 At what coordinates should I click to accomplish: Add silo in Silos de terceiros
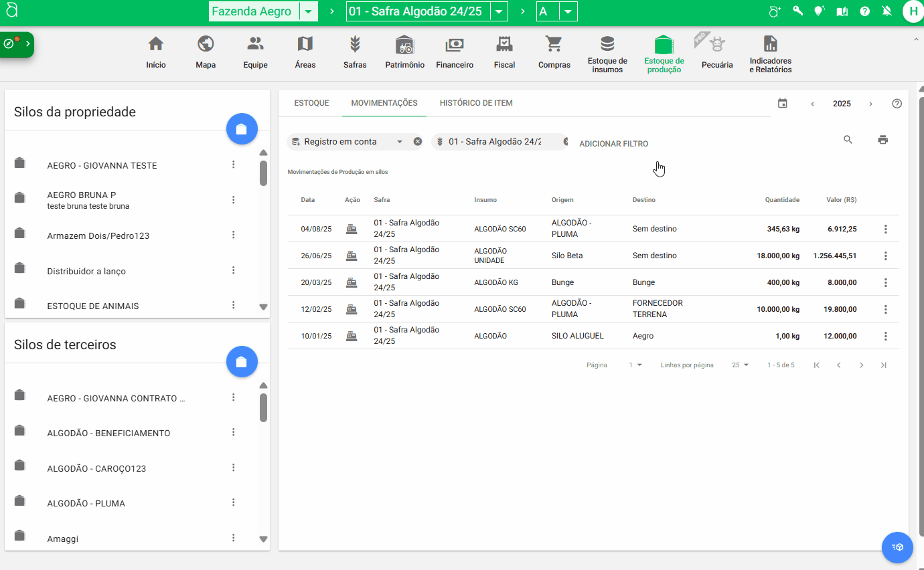tap(242, 362)
